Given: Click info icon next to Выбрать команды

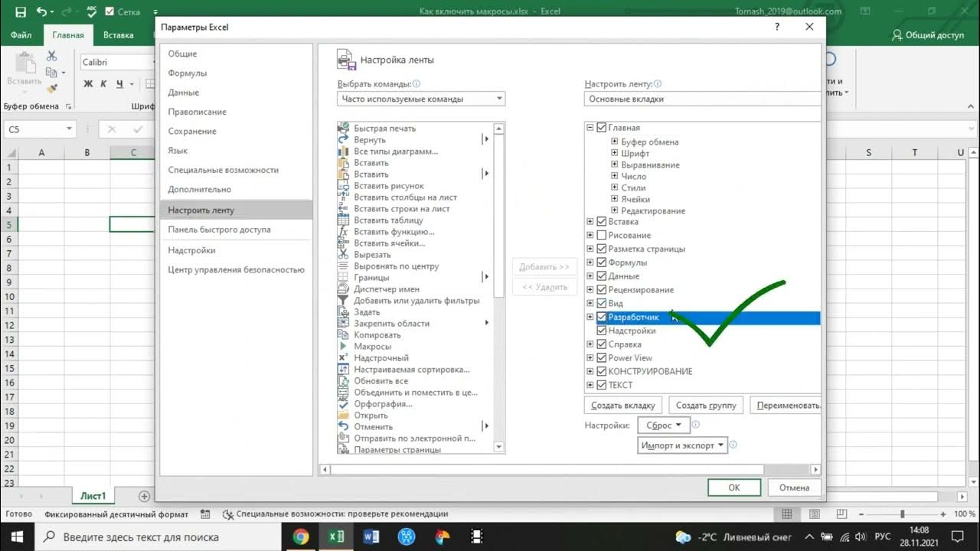Looking at the screenshot, I should (x=416, y=84).
